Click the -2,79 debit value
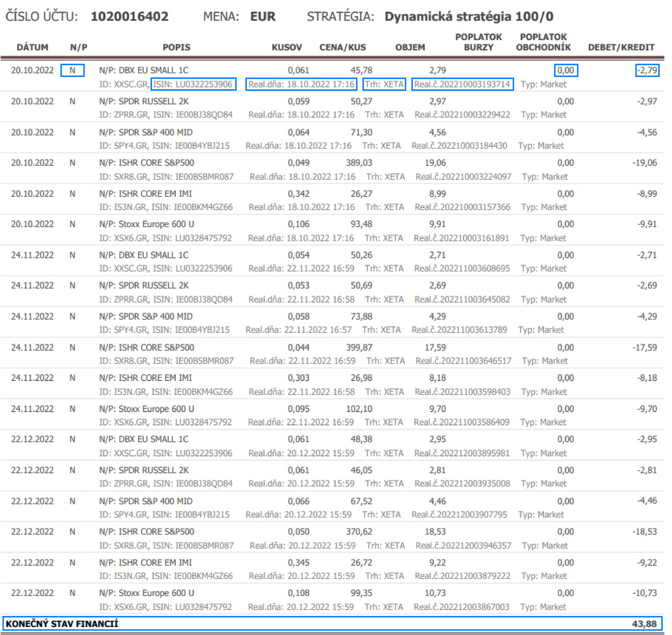The image size is (672, 635). click(647, 70)
